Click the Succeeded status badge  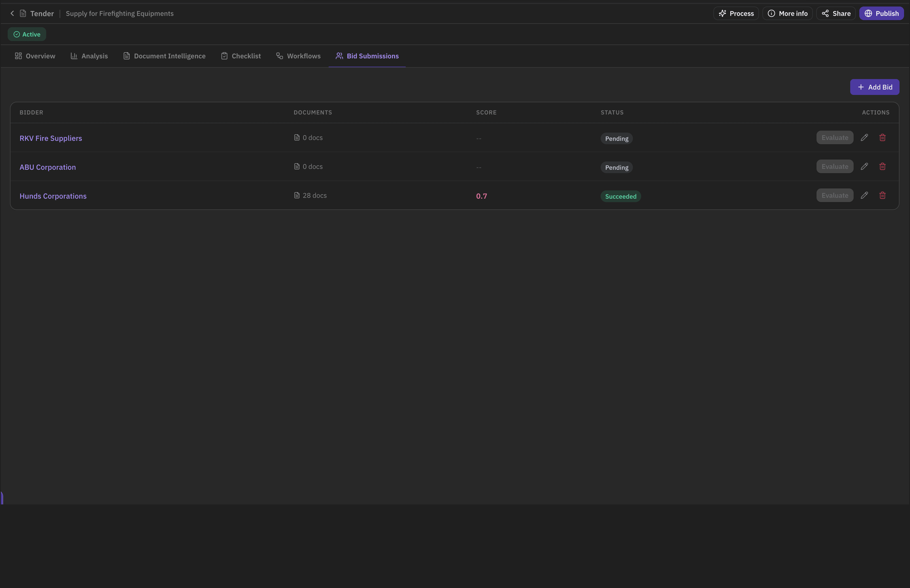[621, 196]
